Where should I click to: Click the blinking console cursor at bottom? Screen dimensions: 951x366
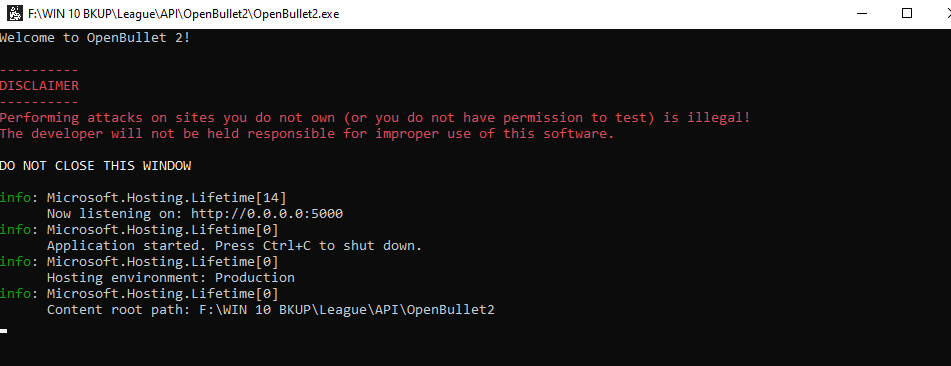(x=4, y=331)
